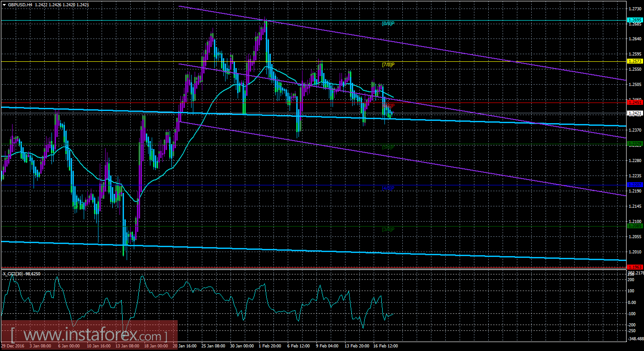
Task: Open the chart menu arrow beside GBPUSD,H4
Action: pos(4,4)
